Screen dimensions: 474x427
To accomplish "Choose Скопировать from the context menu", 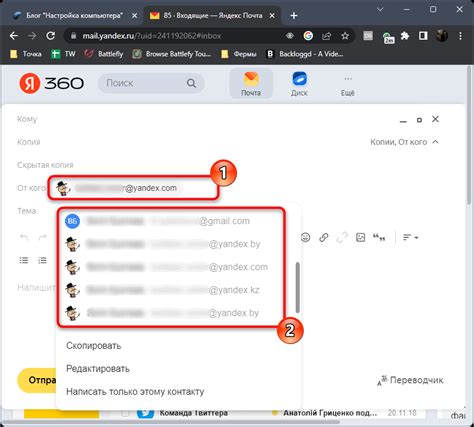I will point(94,346).
